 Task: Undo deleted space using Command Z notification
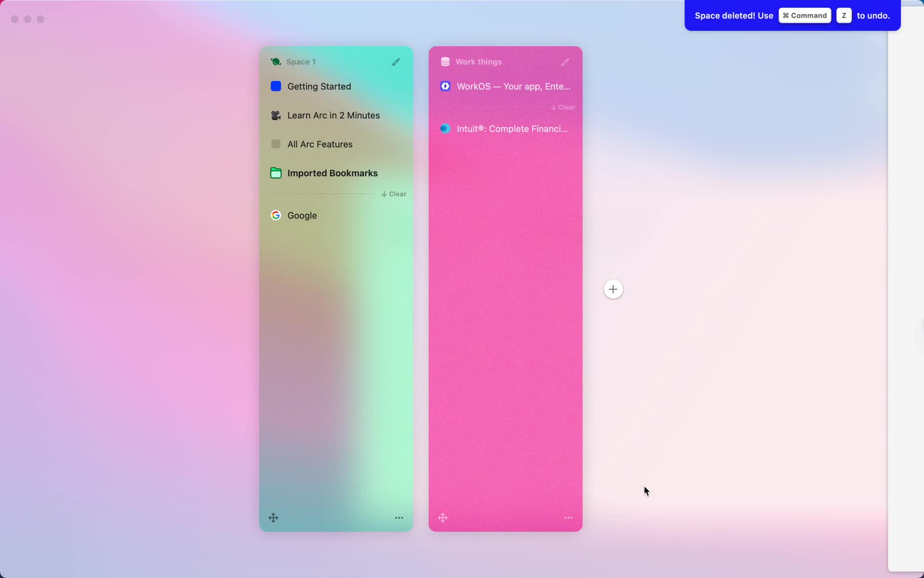[792, 14]
